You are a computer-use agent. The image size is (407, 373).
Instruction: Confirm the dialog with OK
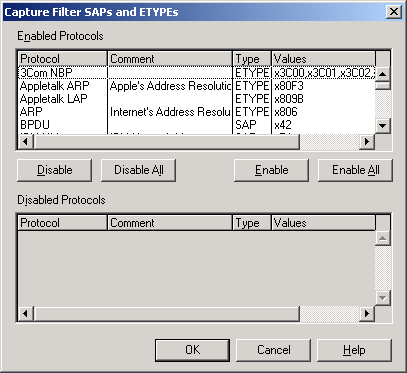(x=192, y=350)
